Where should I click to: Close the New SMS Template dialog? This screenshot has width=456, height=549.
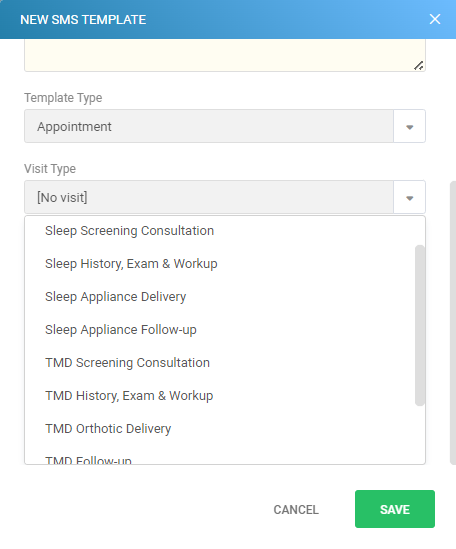click(x=435, y=19)
